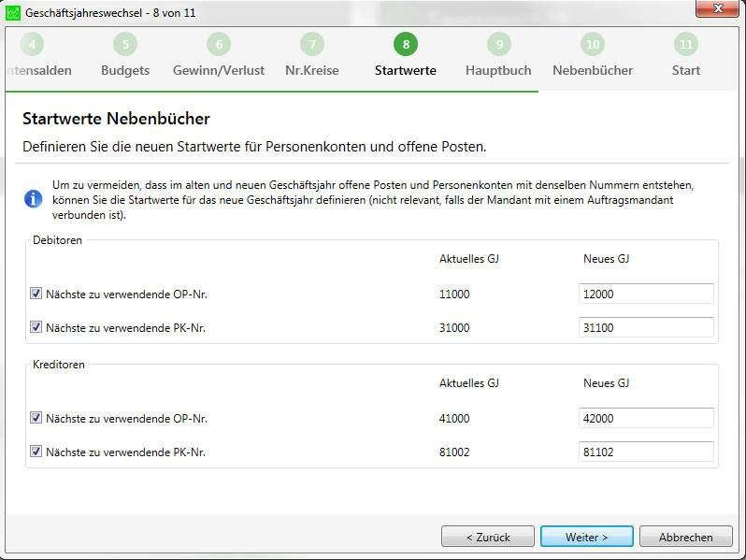Image resolution: width=746 pixels, height=560 pixels.
Task: Edit Kreditoren new PK-Nr. field 81102
Action: click(646, 452)
